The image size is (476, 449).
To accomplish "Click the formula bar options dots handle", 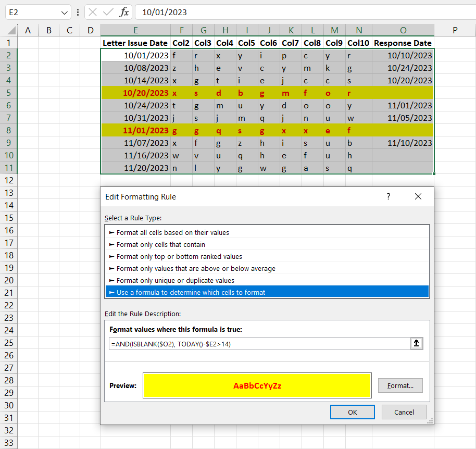I will tap(78, 12).
